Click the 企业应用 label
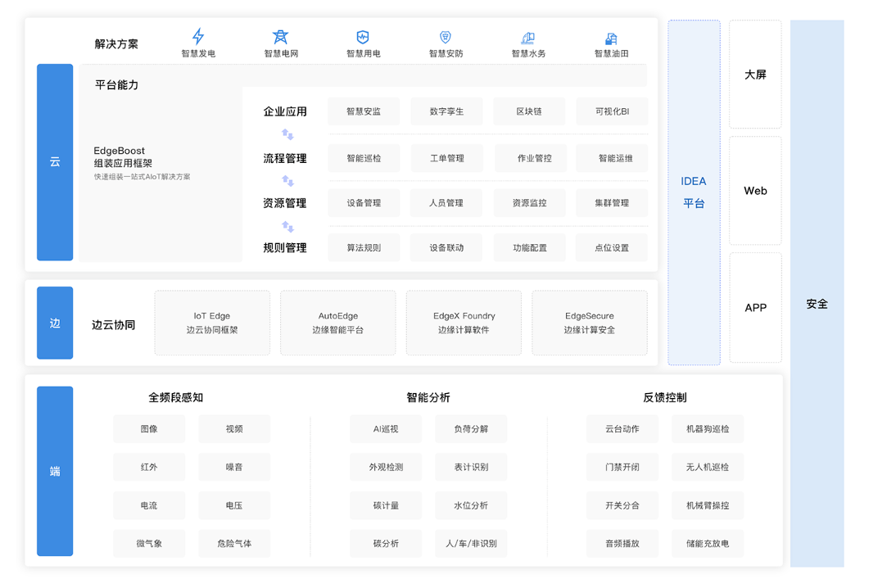Screen dimensions: 869x588 click(285, 111)
